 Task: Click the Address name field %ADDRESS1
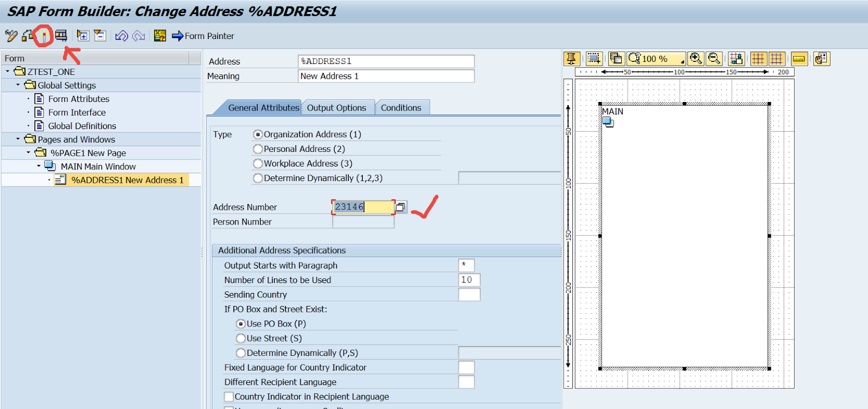click(x=386, y=61)
